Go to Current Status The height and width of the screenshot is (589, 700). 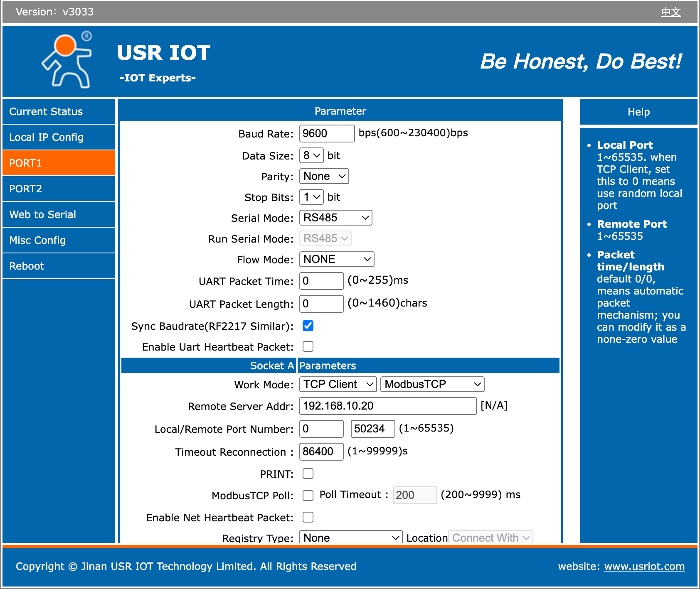pyautogui.click(x=58, y=111)
